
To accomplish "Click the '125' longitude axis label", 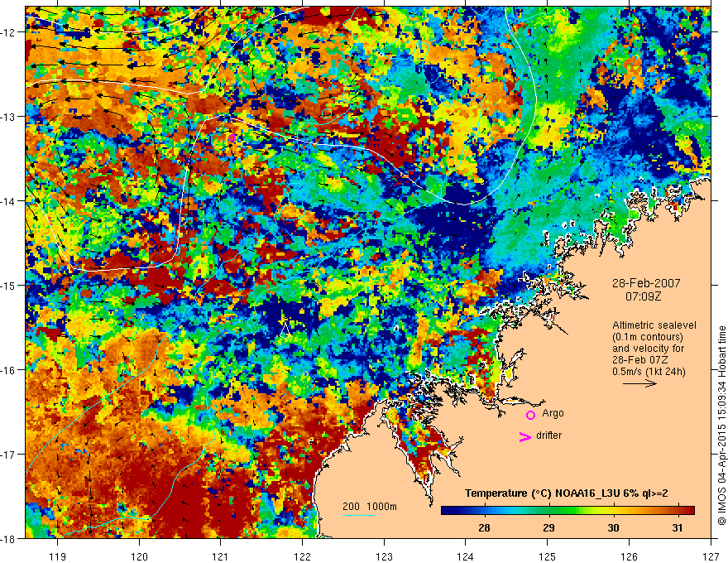I will pyautogui.click(x=548, y=556).
